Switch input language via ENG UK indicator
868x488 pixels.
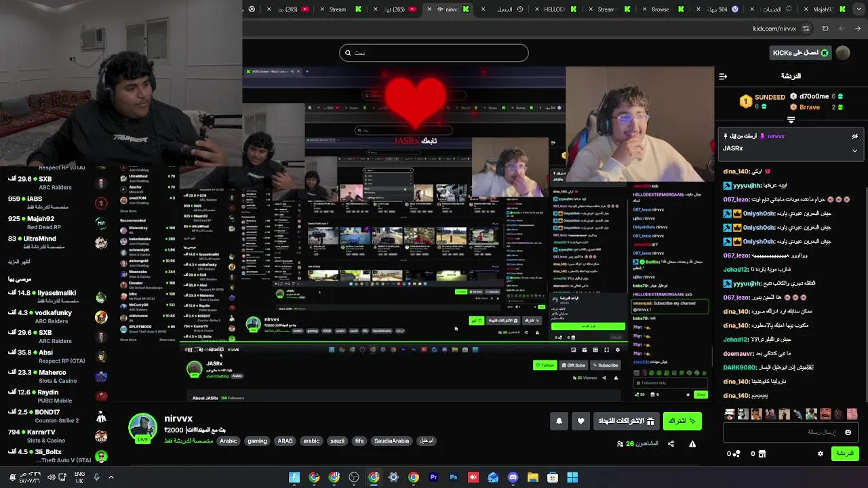(79, 477)
